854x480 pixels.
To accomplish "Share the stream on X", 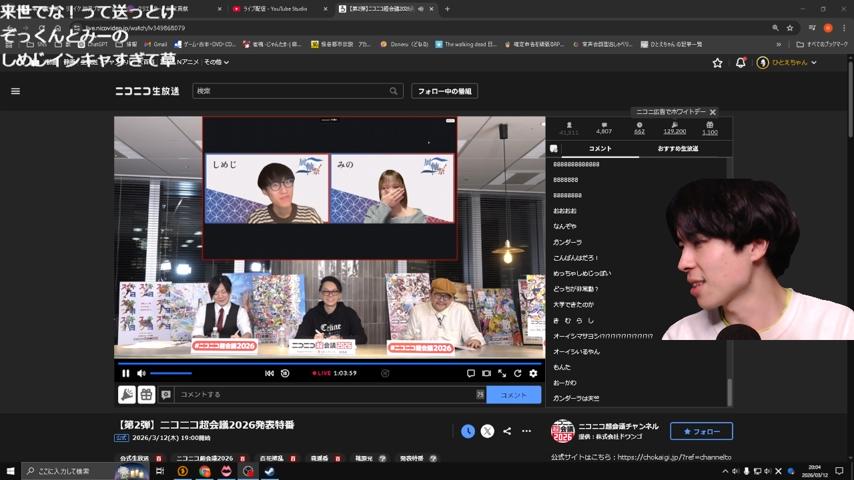I will coord(487,431).
